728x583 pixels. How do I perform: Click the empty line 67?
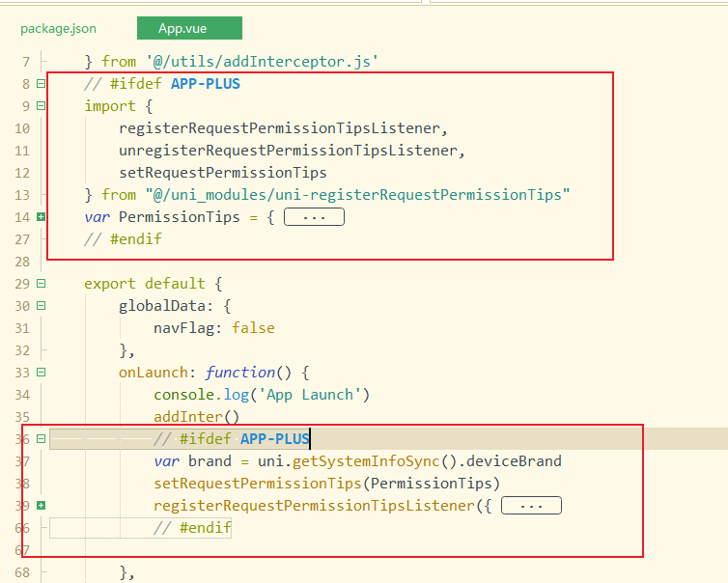pyautogui.click(x=290, y=550)
